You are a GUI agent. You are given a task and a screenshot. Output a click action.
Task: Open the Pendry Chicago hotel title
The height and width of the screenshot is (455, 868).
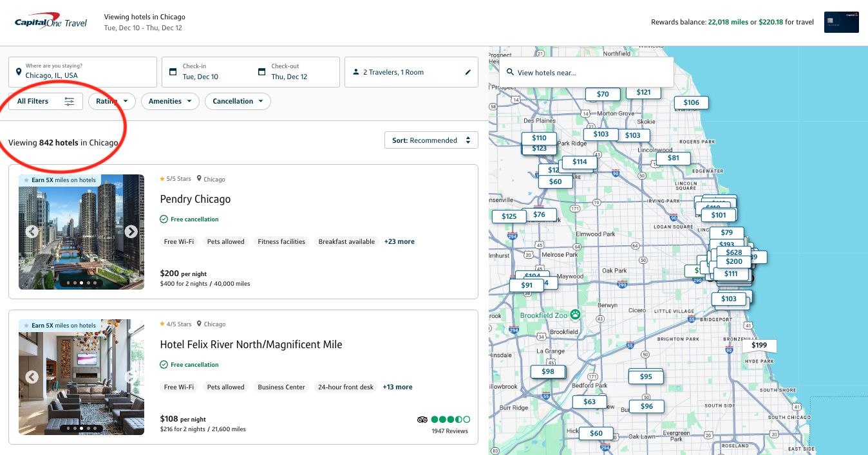195,199
